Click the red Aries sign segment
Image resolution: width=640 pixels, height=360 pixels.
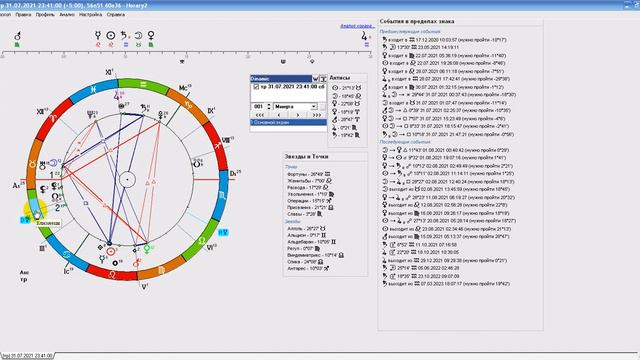(53, 118)
